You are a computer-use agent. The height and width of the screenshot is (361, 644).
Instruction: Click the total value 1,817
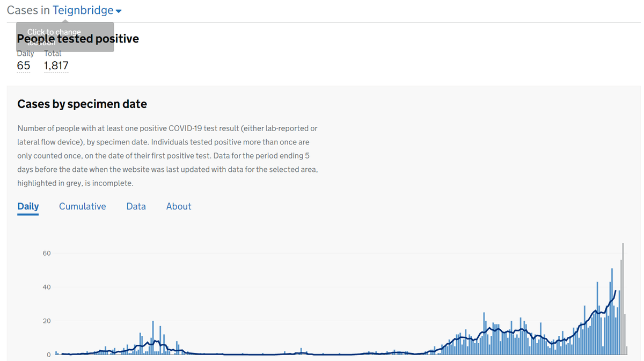click(x=56, y=66)
